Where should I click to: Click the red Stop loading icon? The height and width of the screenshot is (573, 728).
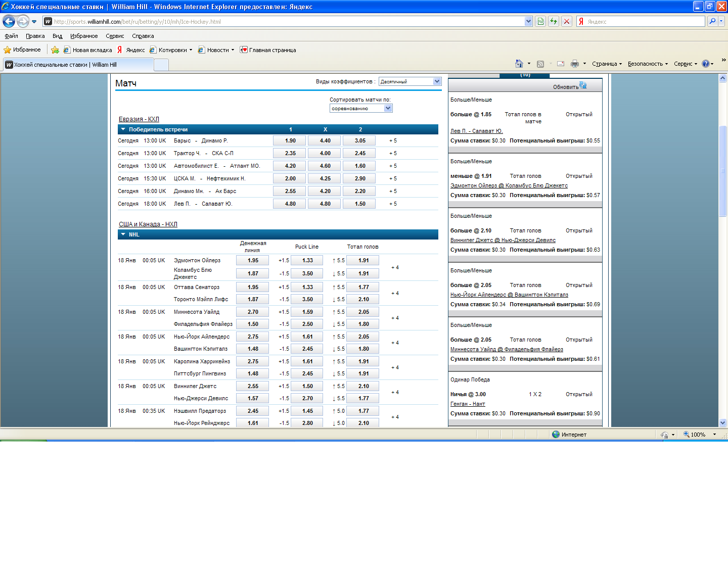[567, 21]
